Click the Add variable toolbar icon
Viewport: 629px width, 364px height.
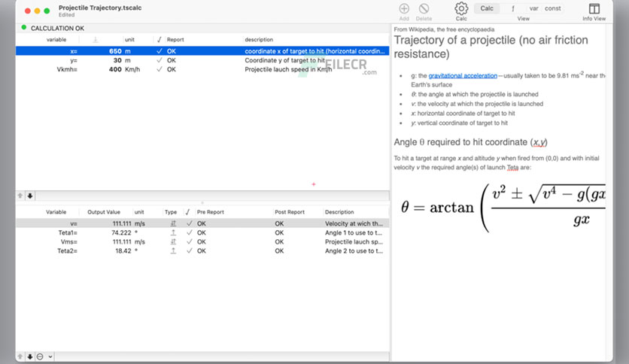pyautogui.click(x=404, y=8)
